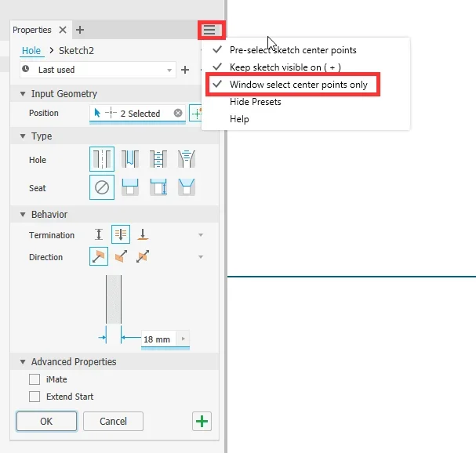The image size is (476, 453).
Task: Select the Counterbore seat option
Action: point(130,187)
